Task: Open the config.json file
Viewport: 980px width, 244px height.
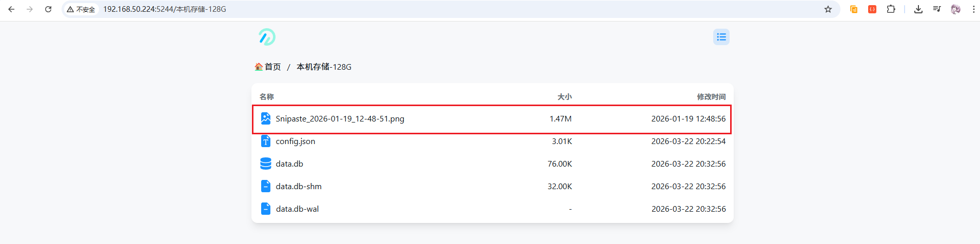Action: pos(296,141)
